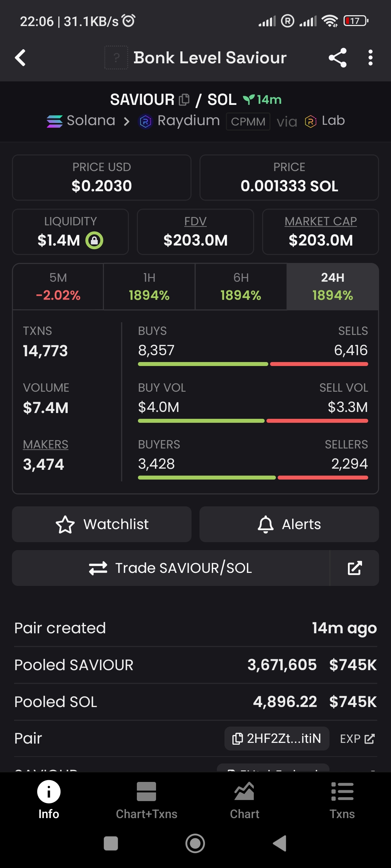Copy the SAVIOUR token address icon
The width and height of the screenshot is (391, 868).
184,99
